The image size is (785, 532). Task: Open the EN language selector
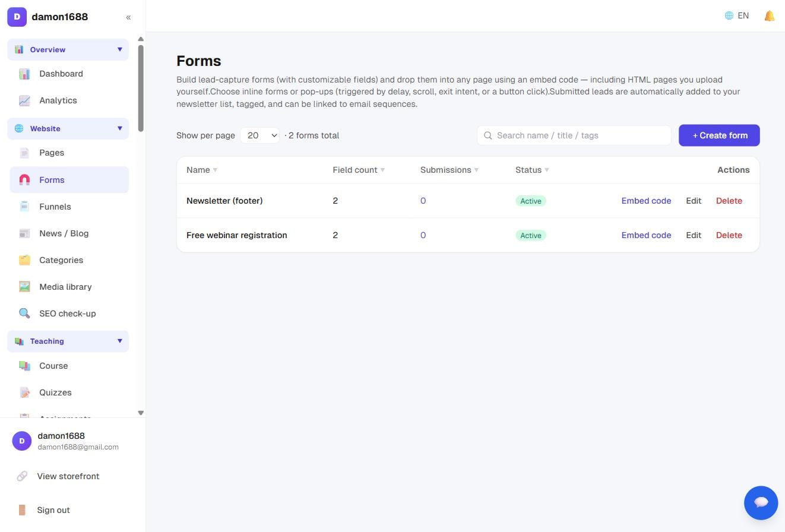coord(737,16)
